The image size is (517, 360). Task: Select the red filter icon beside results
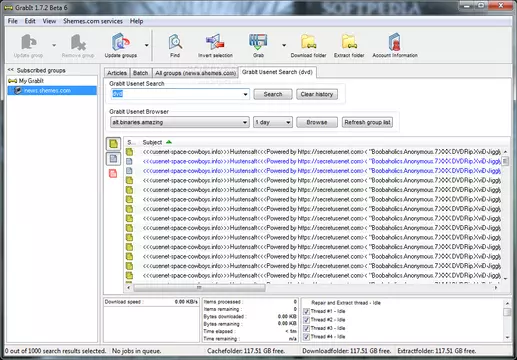113,173
